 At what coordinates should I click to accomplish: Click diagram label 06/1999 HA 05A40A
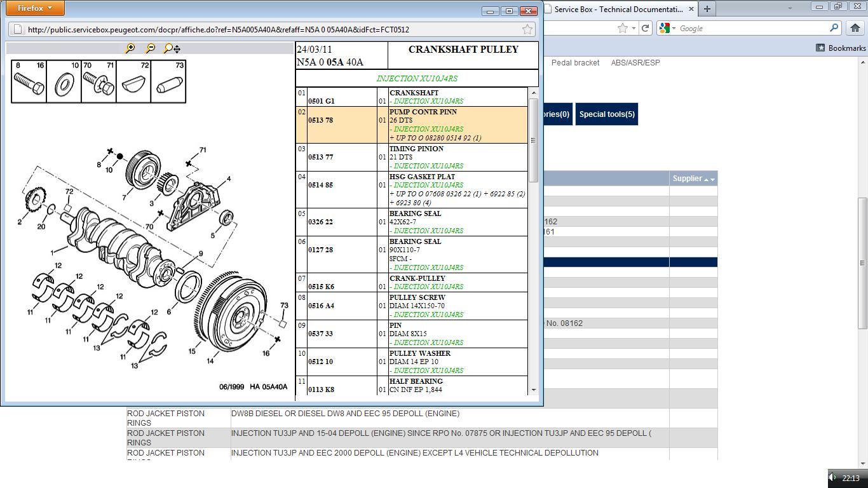[254, 387]
